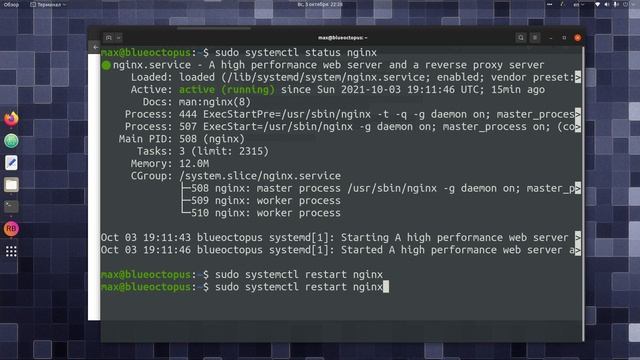
Task: Open the Терминал app menu in top bar
Action: pyautogui.click(x=48, y=4)
